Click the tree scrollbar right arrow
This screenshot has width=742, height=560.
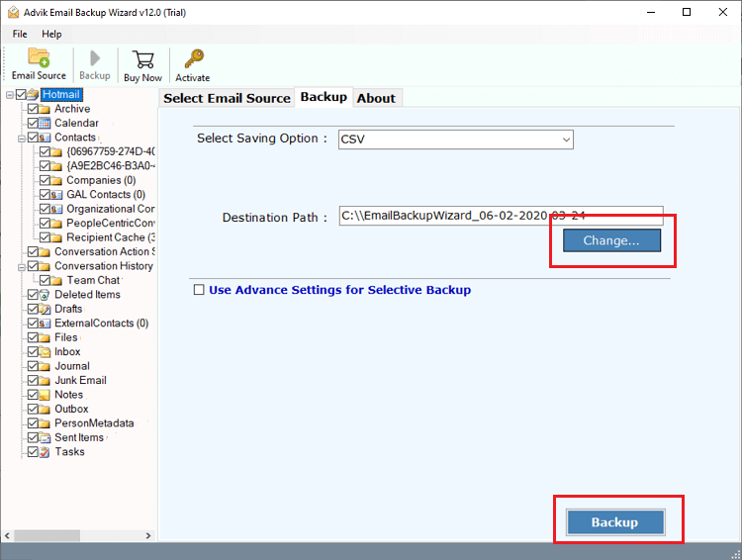tap(148, 536)
